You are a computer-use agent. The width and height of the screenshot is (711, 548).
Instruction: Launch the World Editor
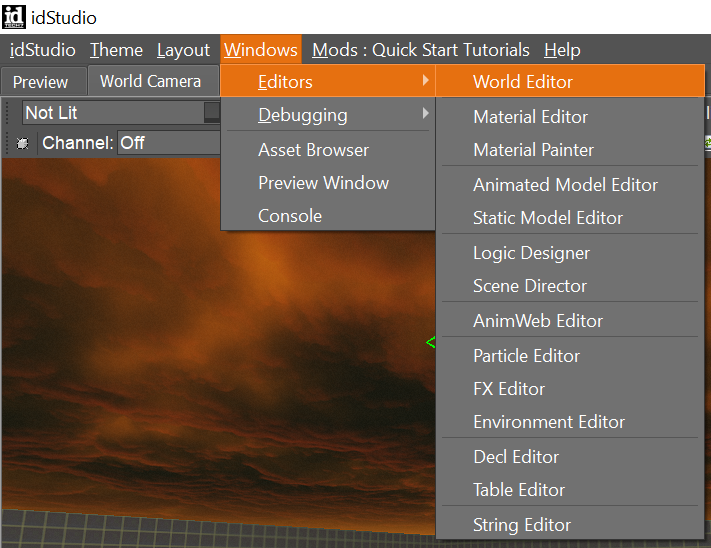[570, 82]
